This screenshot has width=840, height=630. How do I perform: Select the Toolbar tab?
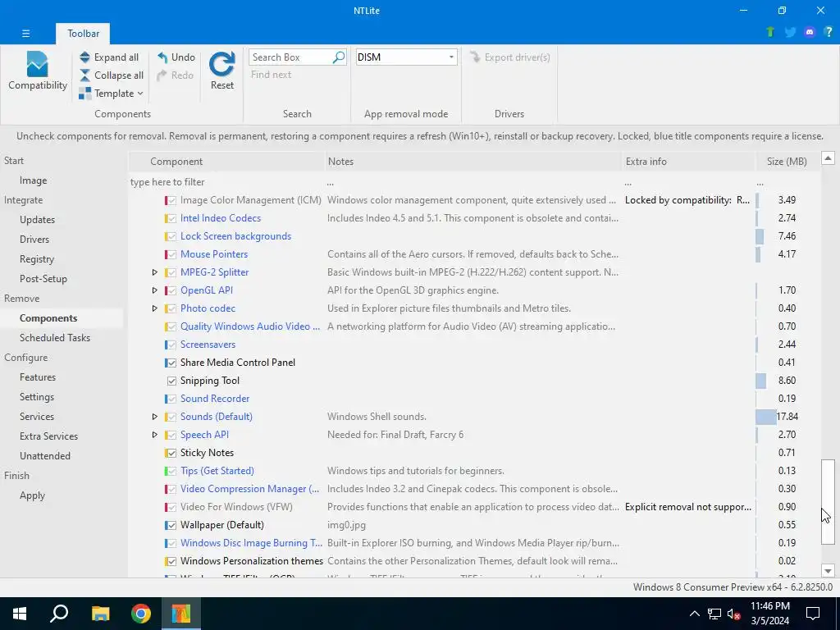[x=83, y=33]
